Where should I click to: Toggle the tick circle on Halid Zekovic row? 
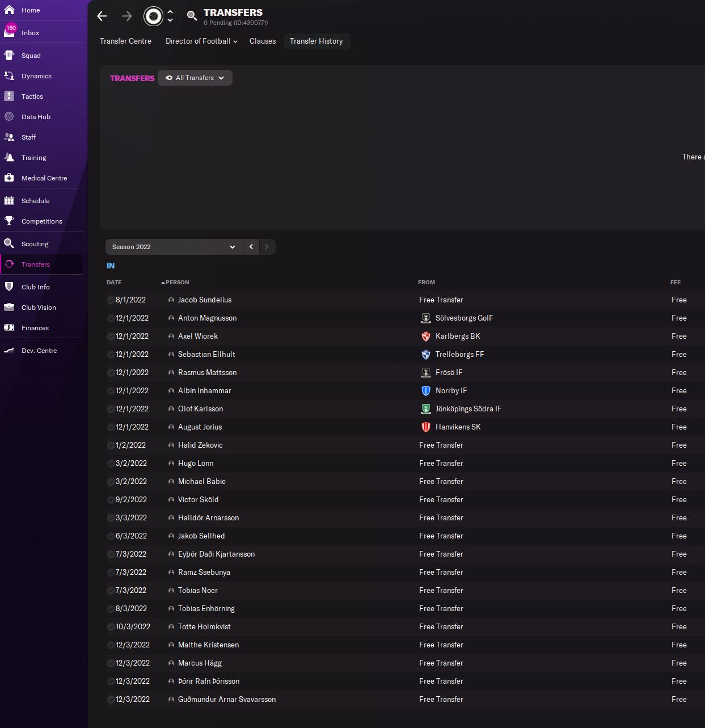tap(111, 445)
